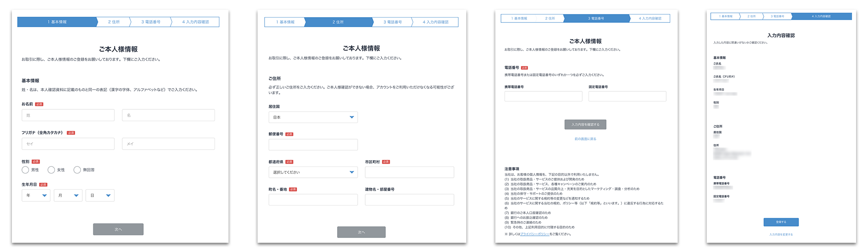This screenshot has width=868, height=252.
Task: Select step 4 入力内容確認 on address form
Action: click(x=436, y=22)
